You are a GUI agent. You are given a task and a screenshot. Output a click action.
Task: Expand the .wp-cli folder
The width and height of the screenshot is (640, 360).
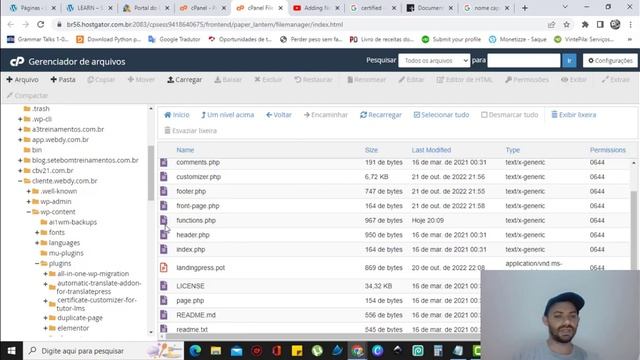coord(20,119)
